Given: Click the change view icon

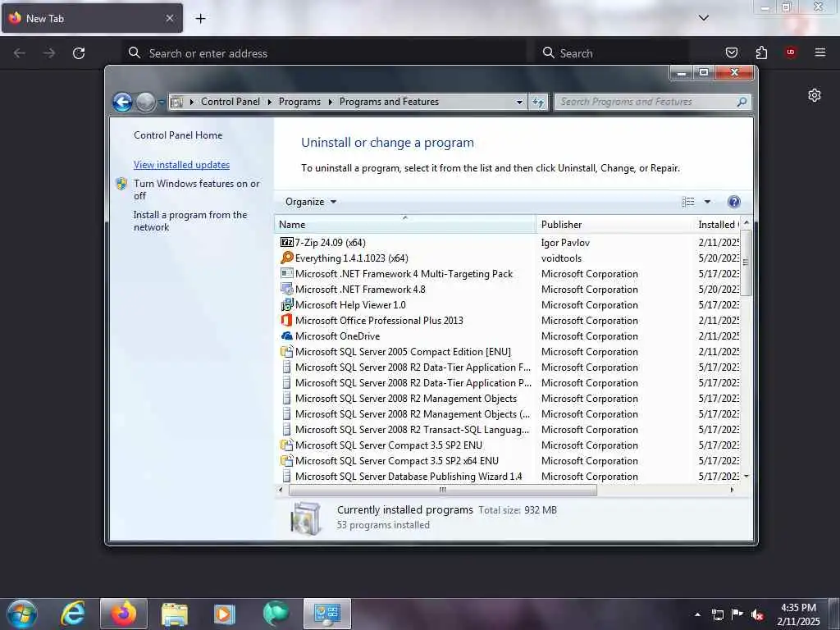Looking at the screenshot, I should point(688,202).
